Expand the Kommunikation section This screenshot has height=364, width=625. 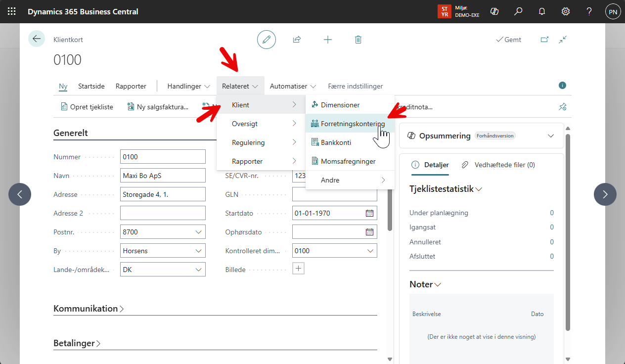click(x=89, y=309)
